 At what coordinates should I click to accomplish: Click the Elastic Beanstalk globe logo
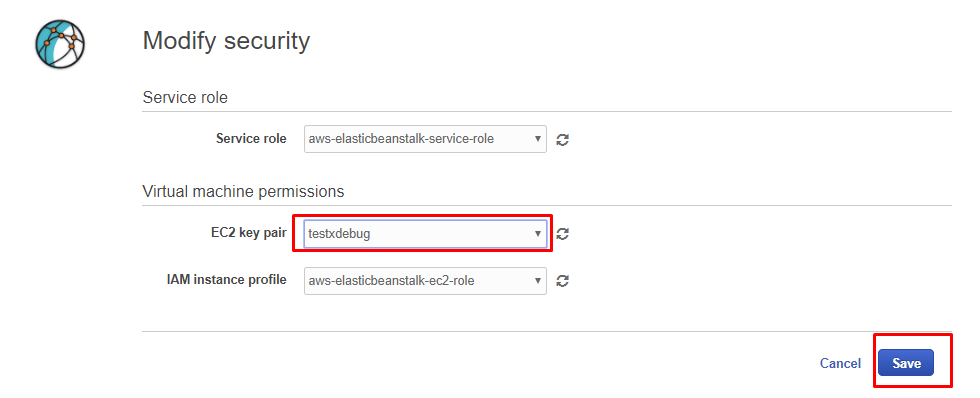(60, 43)
